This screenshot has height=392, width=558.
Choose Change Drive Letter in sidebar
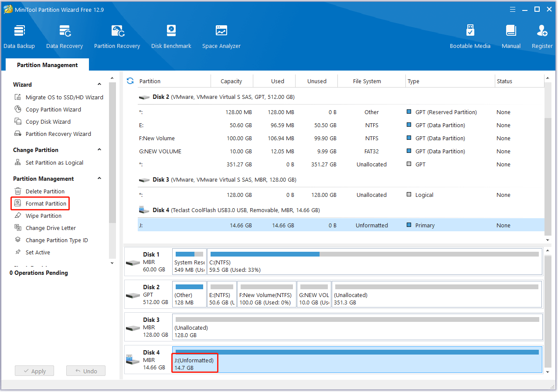(x=51, y=228)
